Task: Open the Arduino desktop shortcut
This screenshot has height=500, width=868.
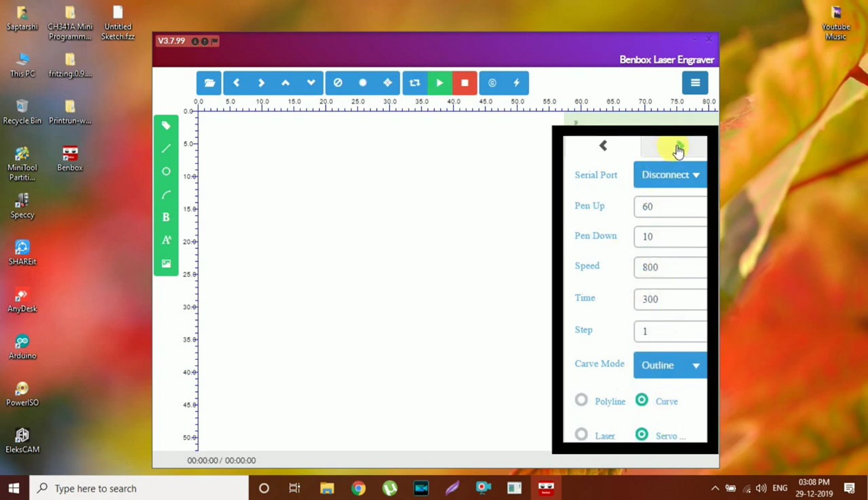Action: (22, 346)
